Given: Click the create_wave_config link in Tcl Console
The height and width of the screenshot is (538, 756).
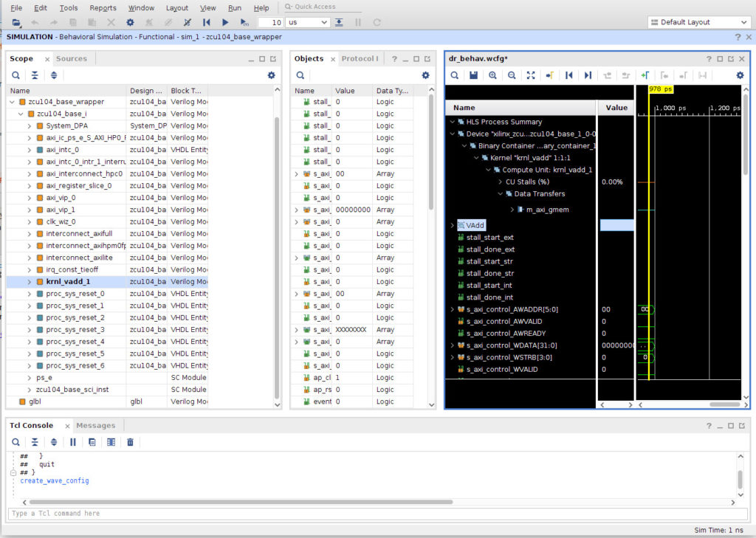Looking at the screenshot, I should pyautogui.click(x=53, y=480).
